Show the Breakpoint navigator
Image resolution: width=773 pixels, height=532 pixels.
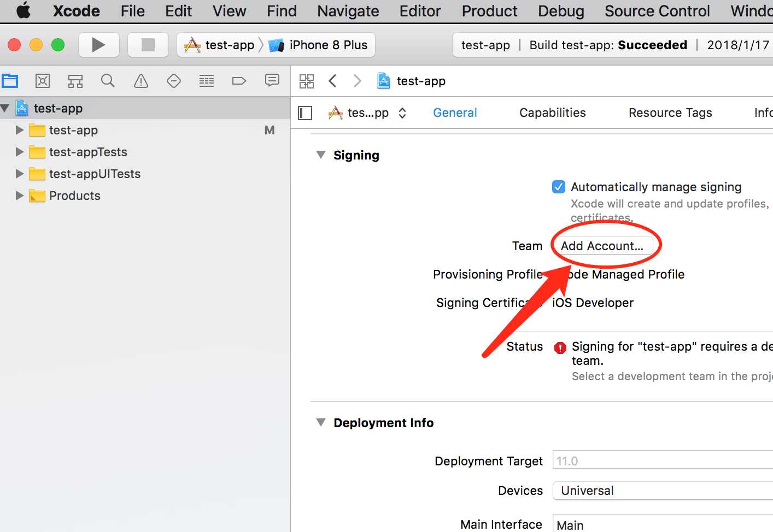click(x=239, y=81)
